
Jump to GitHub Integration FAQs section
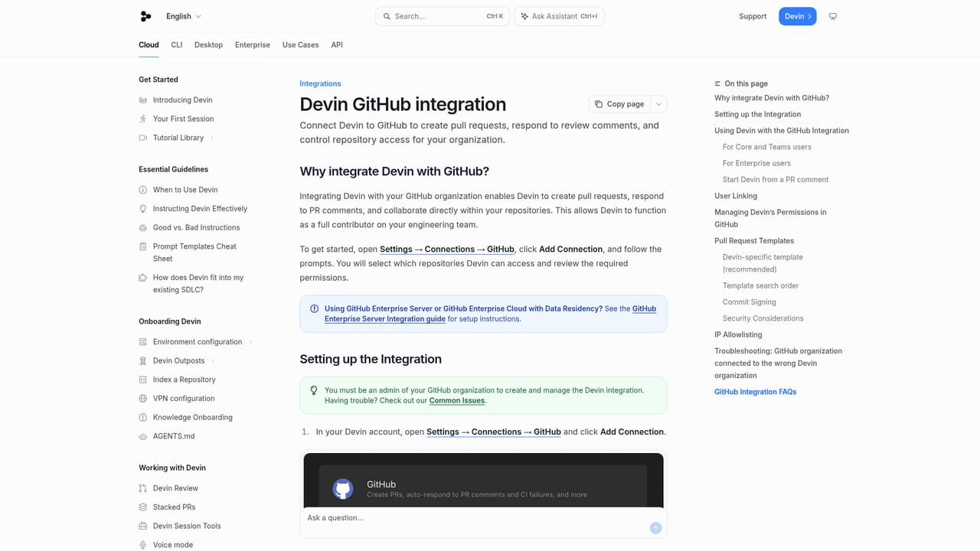[756, 392]
